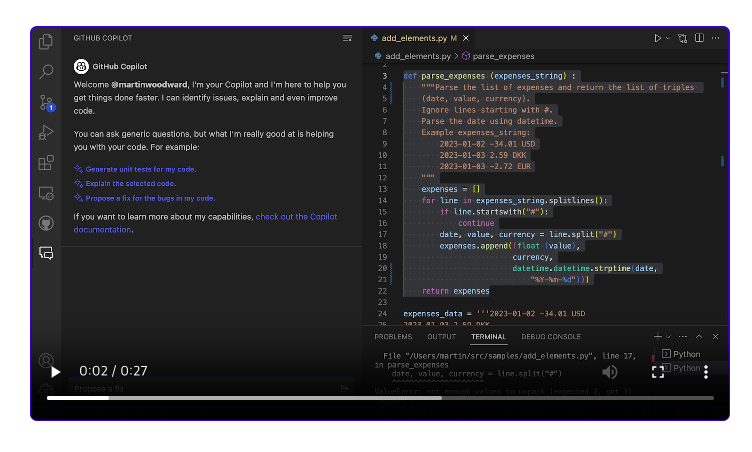Open the editor more actions menu
This screenshot has height=452, width=752.
pyautogui.click(x=715, y=38)
